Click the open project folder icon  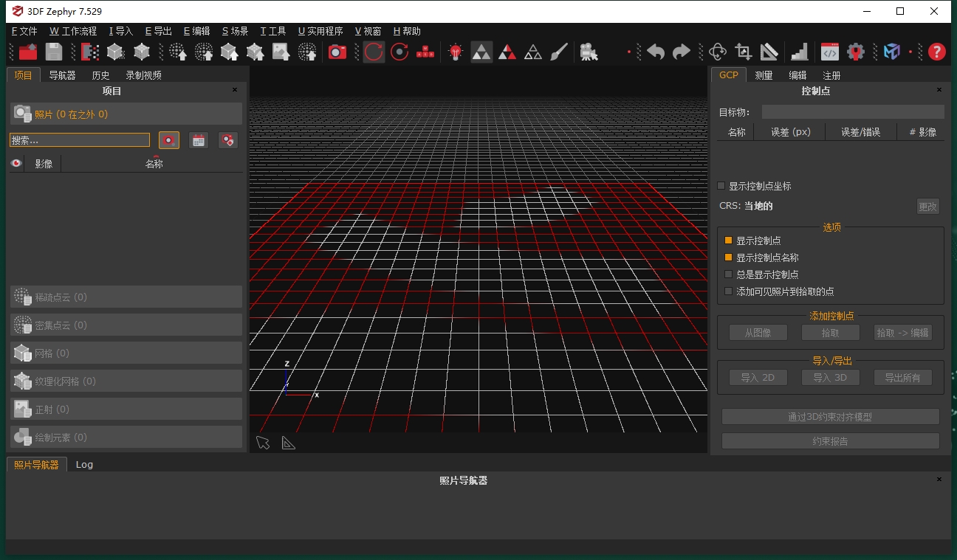pos(28,52)
